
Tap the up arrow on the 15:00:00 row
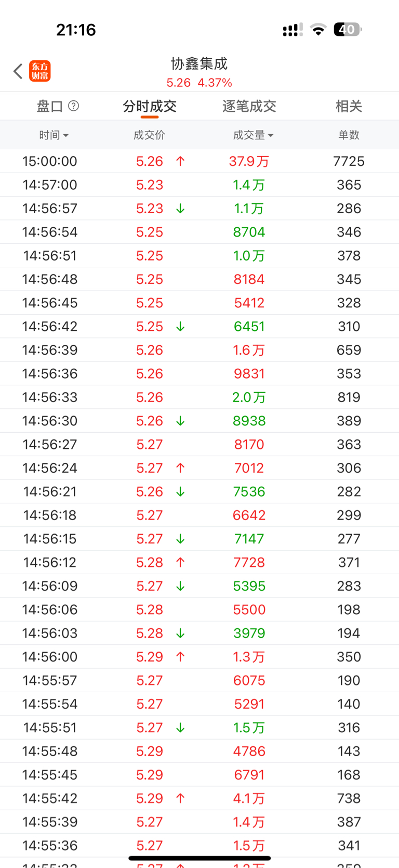click(180, 161)
